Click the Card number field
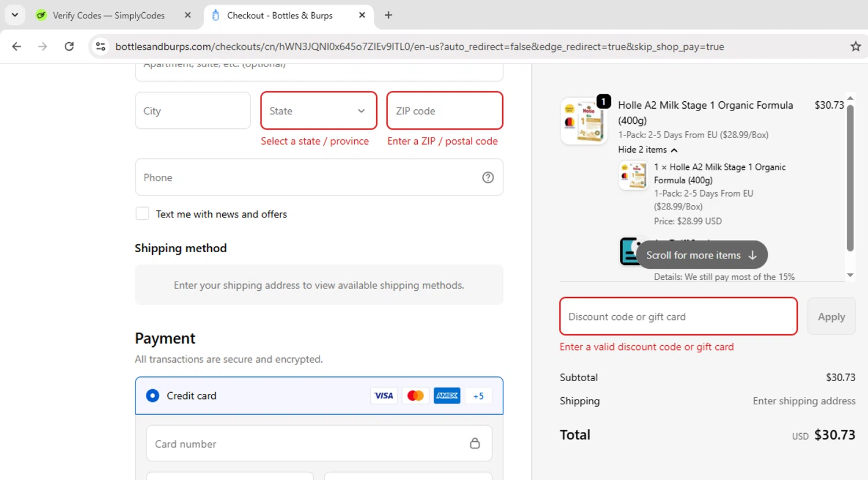 tap(319, 444)
